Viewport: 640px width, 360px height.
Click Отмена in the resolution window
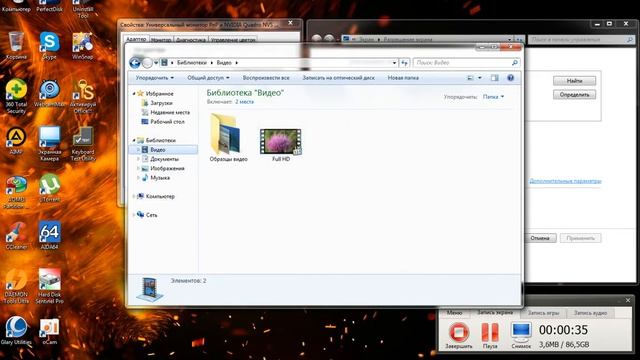[540, 238]
